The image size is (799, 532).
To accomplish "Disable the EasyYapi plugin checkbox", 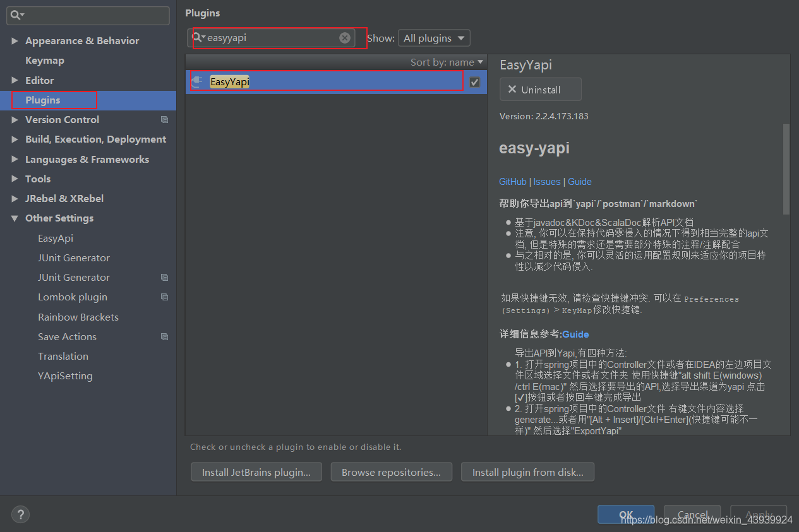I will [x=474, y=82].
